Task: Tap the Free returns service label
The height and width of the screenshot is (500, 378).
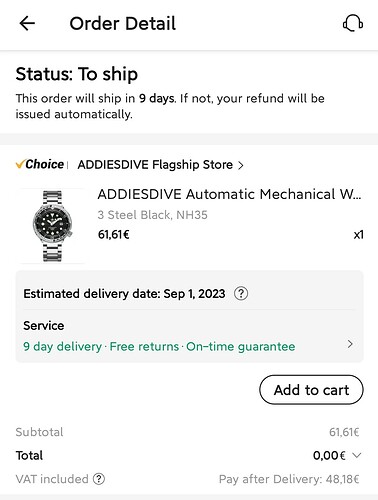Action: coord(144,347)
